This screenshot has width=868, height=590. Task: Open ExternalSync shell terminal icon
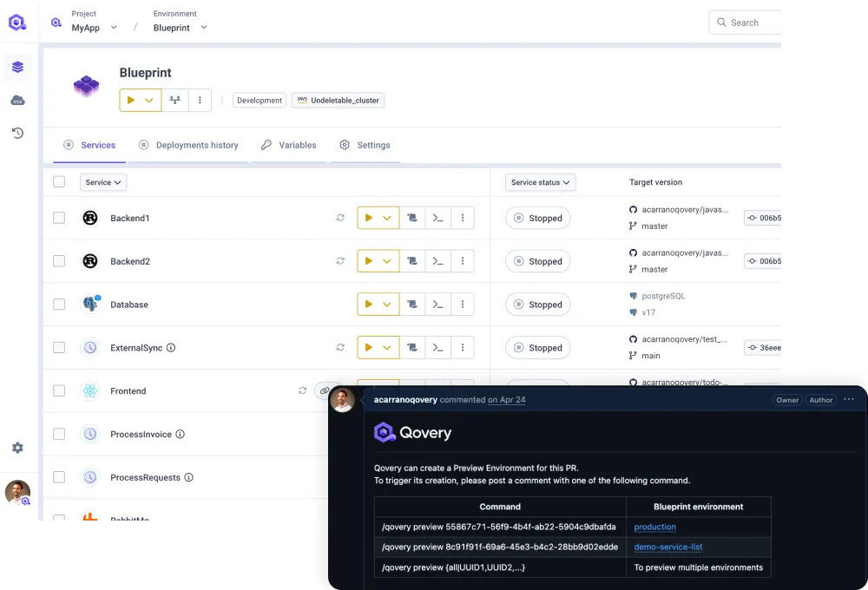tap(437, 347)
